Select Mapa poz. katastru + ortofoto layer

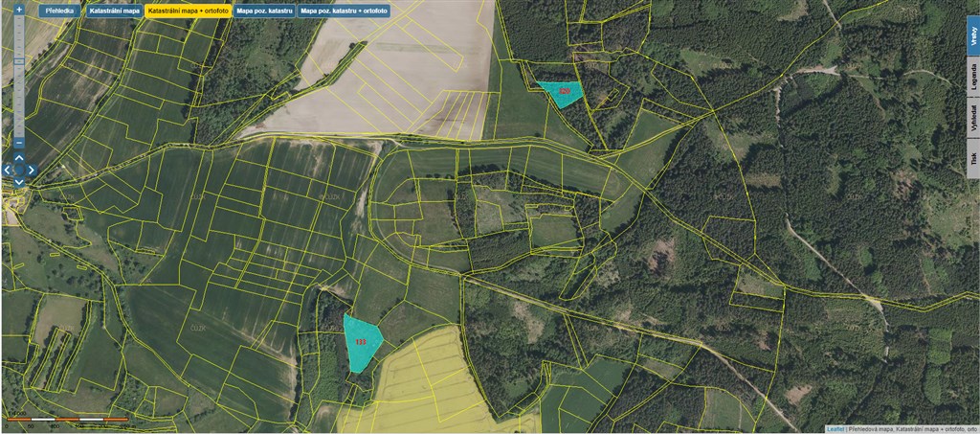[345, 11]
